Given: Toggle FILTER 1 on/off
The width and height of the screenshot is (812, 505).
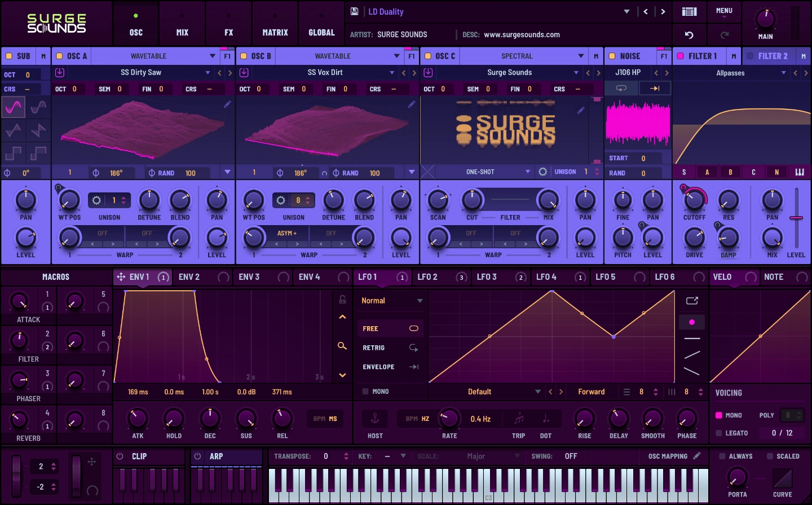Looking at the screenshot, I should pyautogui.click(x=680, y=56).
